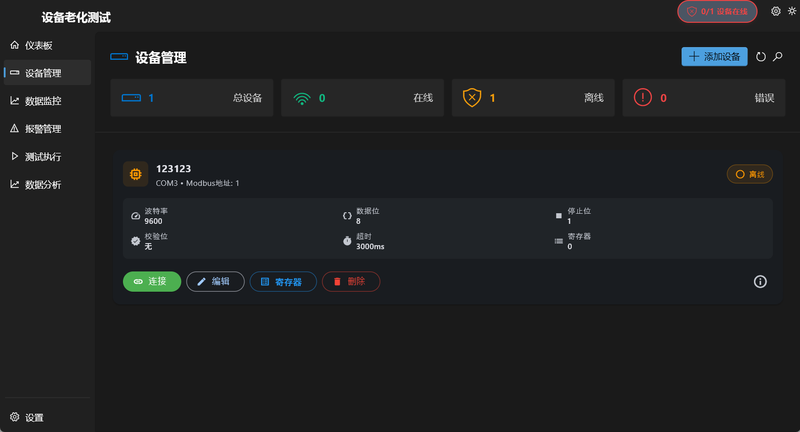The width and height of the screenshot is (800, 432).
Task: Click the device info circle icon
Action: pos(760,282)
